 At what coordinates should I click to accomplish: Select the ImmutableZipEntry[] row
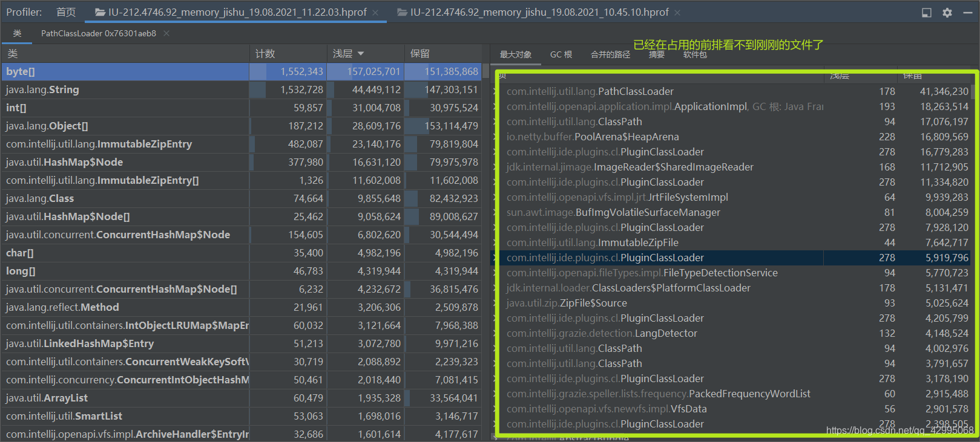tap(242, 180)
